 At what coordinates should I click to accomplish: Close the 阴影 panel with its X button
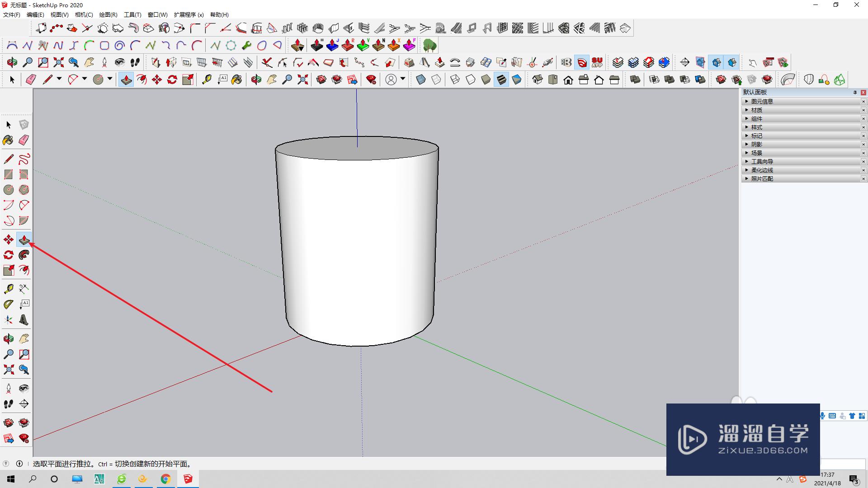click(x=863, y=144)
